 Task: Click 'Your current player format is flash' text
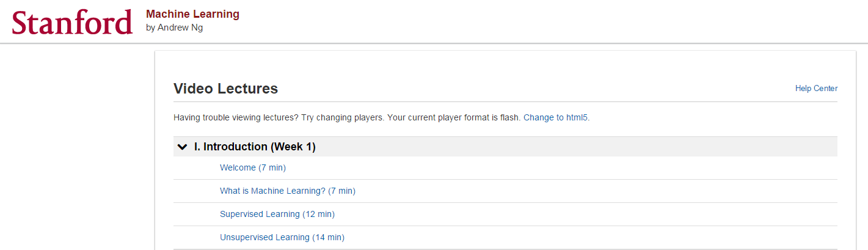[454, 117]
